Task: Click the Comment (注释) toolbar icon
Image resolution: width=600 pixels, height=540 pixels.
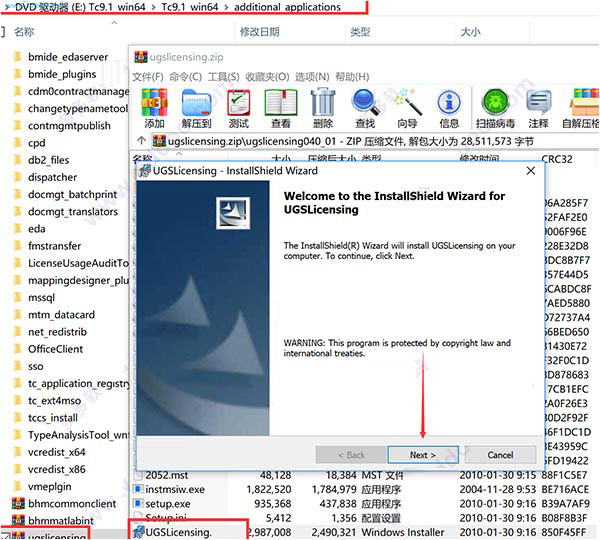Action: click(538, 109)
